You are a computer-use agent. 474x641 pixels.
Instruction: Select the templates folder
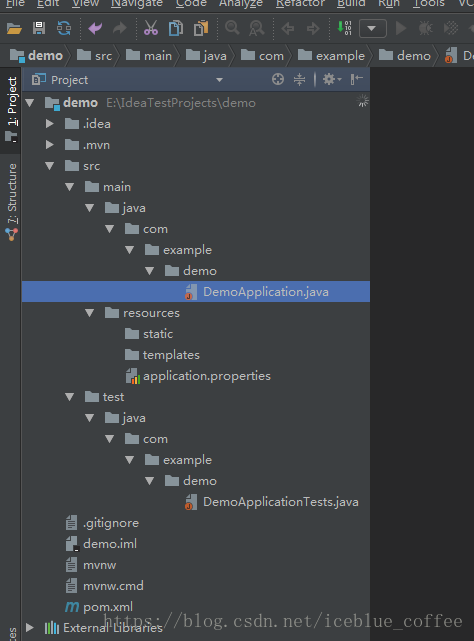point(162,355)
